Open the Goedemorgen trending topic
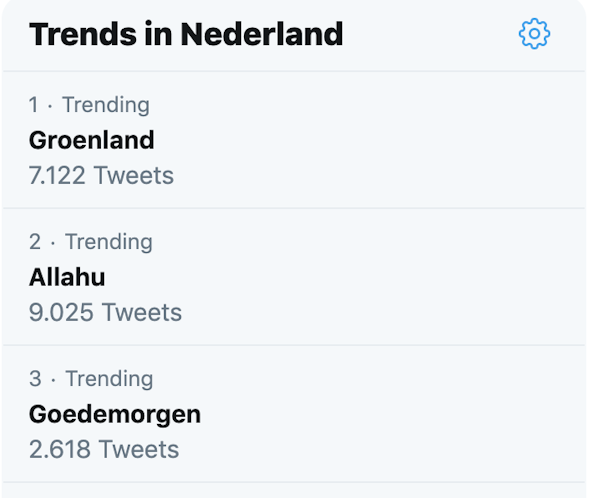Image resolution: width=593 pixels, height=498 pixels. (115, 415)
